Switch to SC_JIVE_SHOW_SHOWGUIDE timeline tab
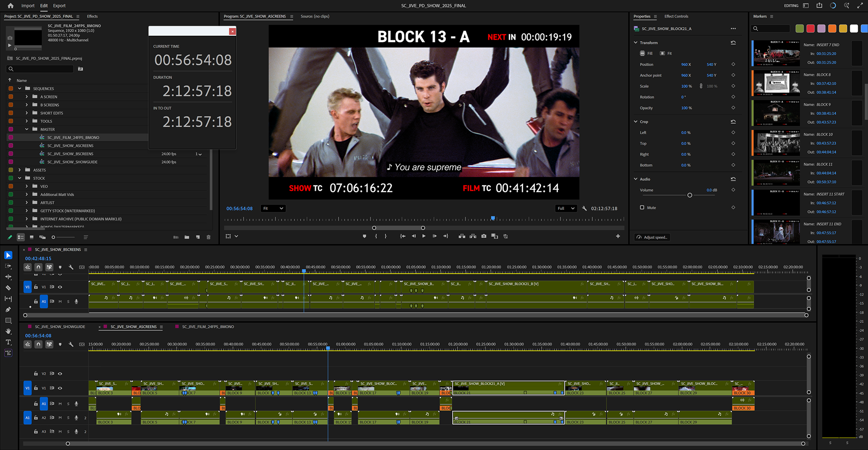The width and height of the screenshot is (868, 450). pyautogui.click(x=60, y=327)
